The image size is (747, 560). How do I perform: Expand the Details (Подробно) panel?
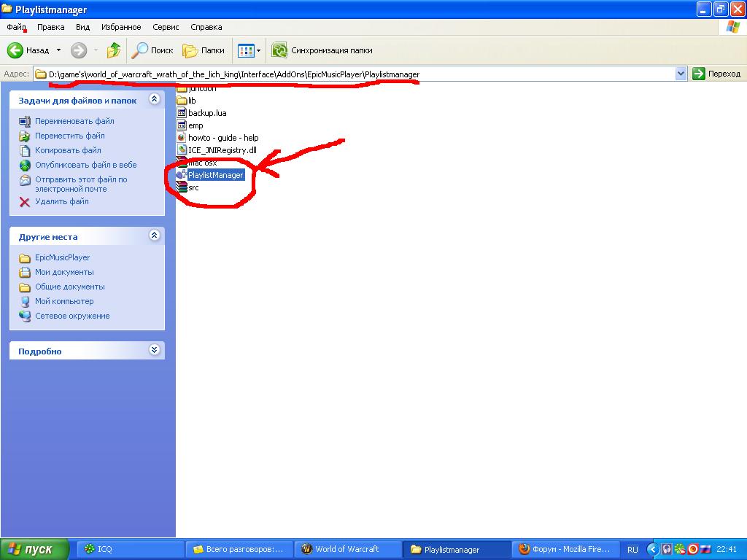[154, 350]
